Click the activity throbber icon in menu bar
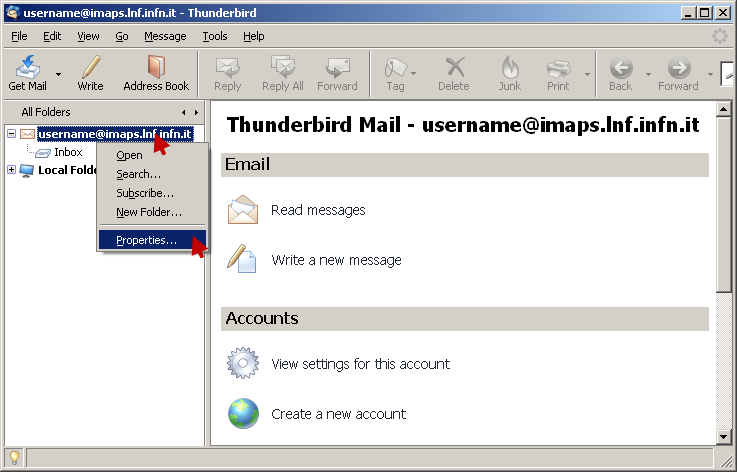The height and width of the screenshot is (472, 737). (x=720, y=36)
